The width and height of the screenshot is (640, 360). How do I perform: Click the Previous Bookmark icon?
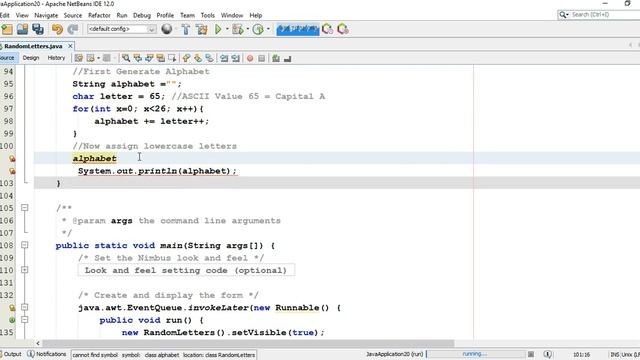point(187,58)
